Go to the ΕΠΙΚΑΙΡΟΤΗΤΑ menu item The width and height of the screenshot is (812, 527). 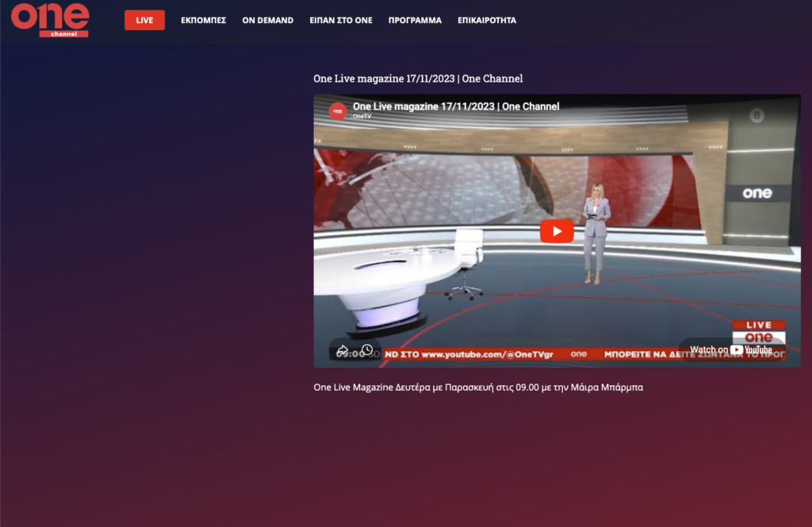[487, 20]
